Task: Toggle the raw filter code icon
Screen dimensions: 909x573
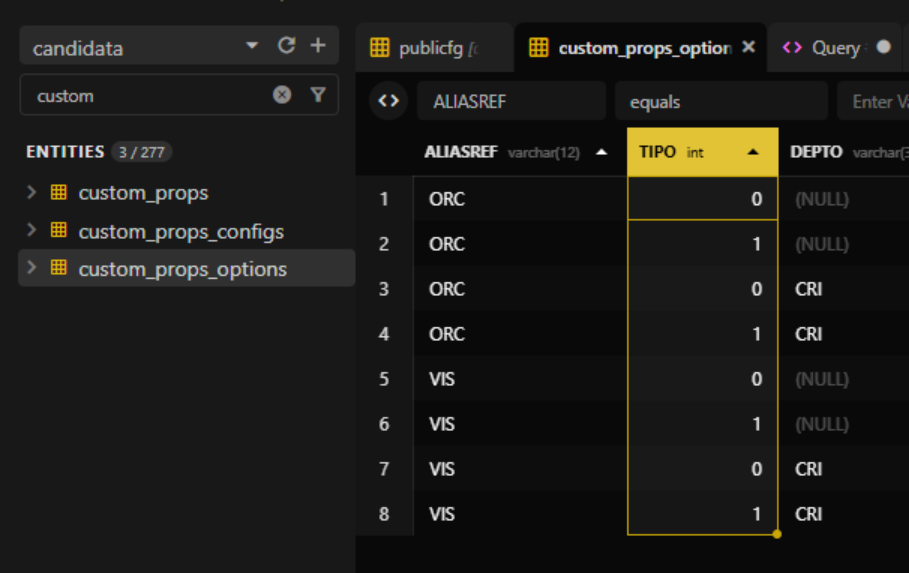Action: pos(388,101)
